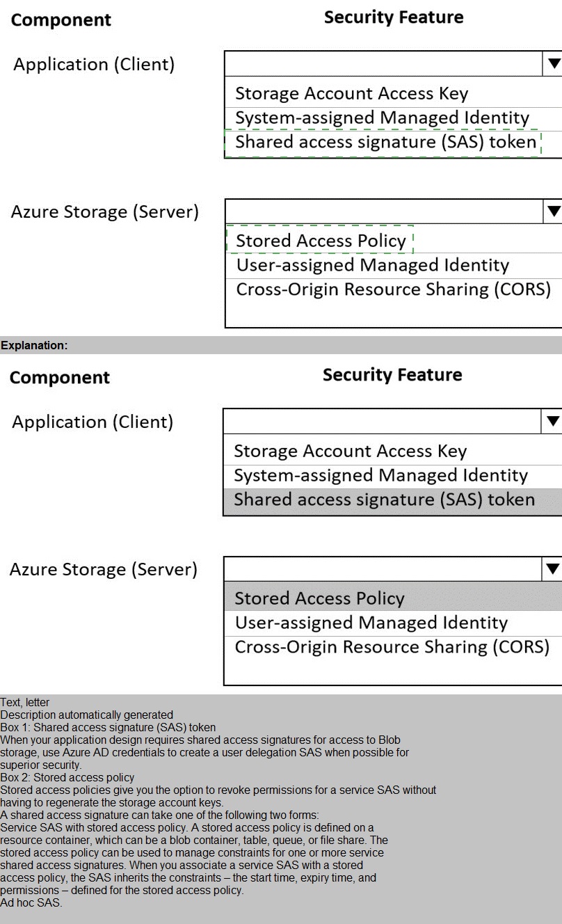
Task: Pick the green-dashed Shared access signature (SAS) token
Action: pyautogui.click(x=385, y=143)
